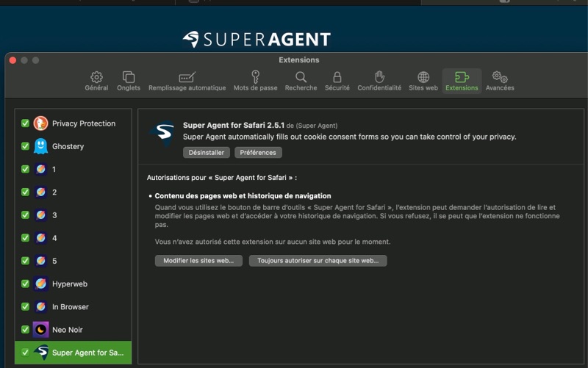
Task: Toggle the Neo Noir extension checkbox
Action: (25, 330)
